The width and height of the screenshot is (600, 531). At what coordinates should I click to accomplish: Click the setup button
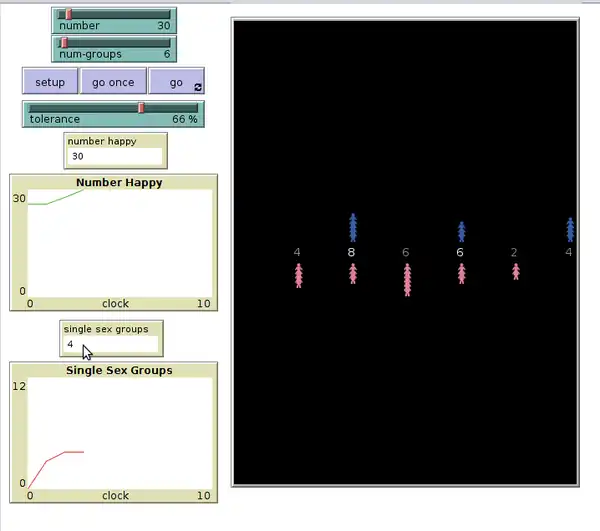click(50, 82)
